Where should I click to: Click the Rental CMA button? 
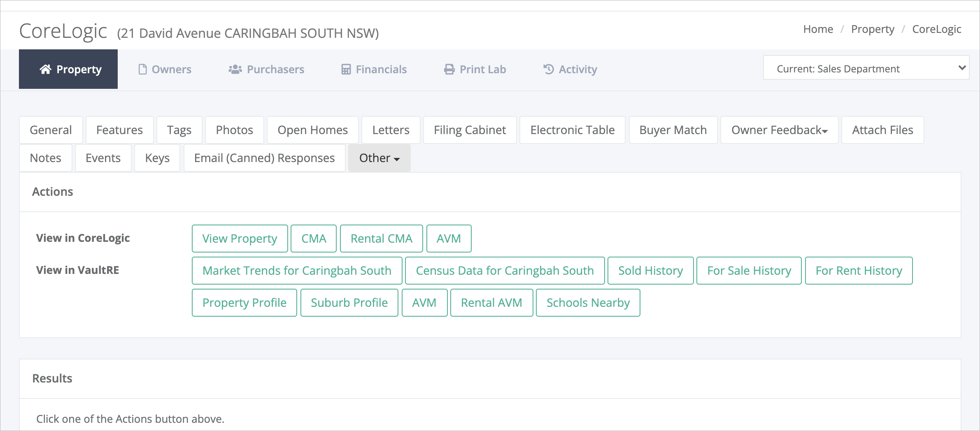[x=381, y=239]
